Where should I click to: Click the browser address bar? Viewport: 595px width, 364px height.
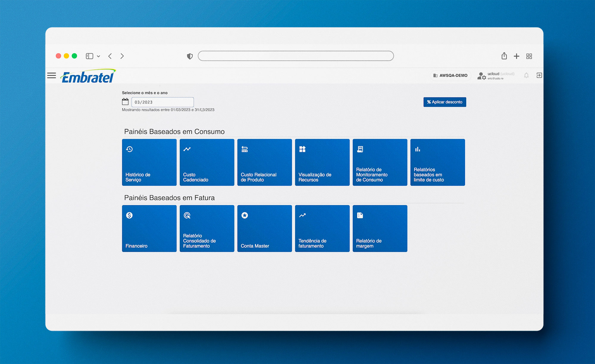click(296, 56)
